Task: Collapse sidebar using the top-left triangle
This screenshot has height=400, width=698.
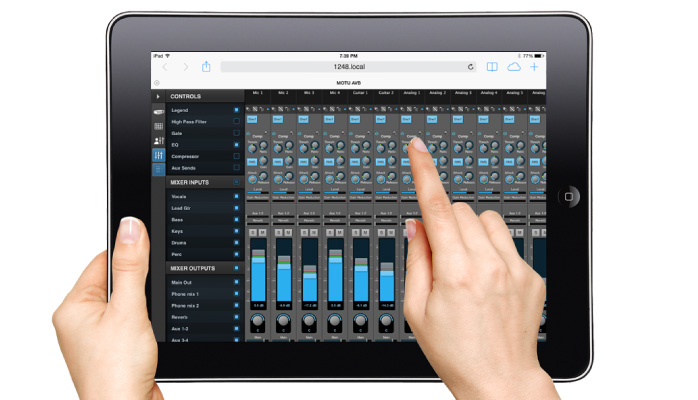Action: coord(158,96)
